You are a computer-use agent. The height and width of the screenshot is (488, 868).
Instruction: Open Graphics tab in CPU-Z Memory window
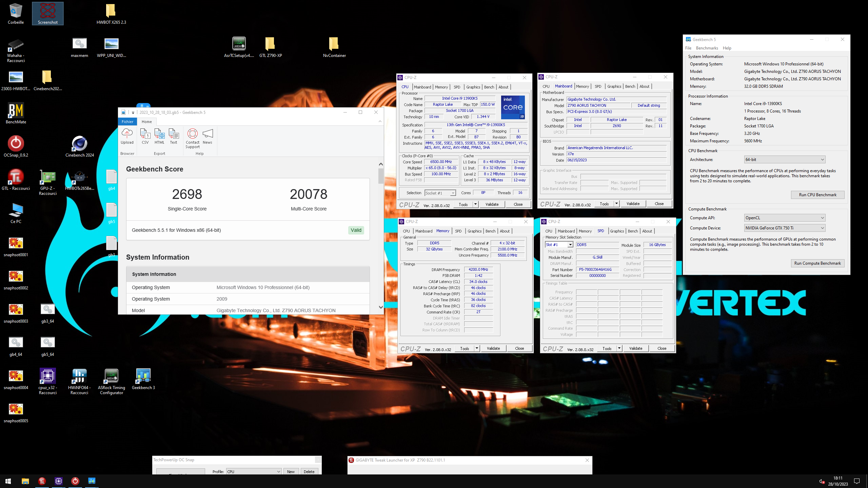474,231
